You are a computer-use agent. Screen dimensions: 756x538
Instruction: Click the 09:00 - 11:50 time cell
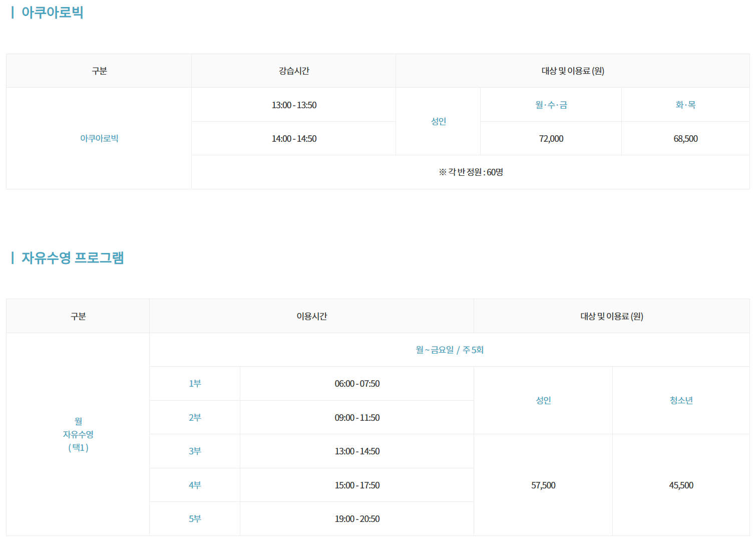click(357, 418)
